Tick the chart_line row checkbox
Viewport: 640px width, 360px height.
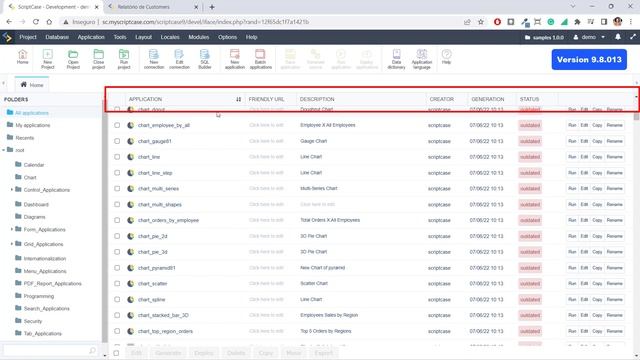point(117,157)
